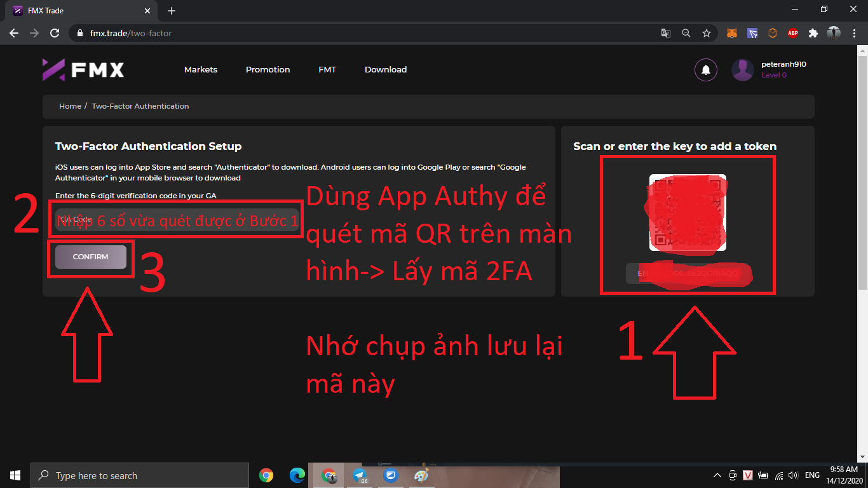Open the Markets menu
Image resolution: width=868 pixels, height=488 pixels.
coord(201,70)
